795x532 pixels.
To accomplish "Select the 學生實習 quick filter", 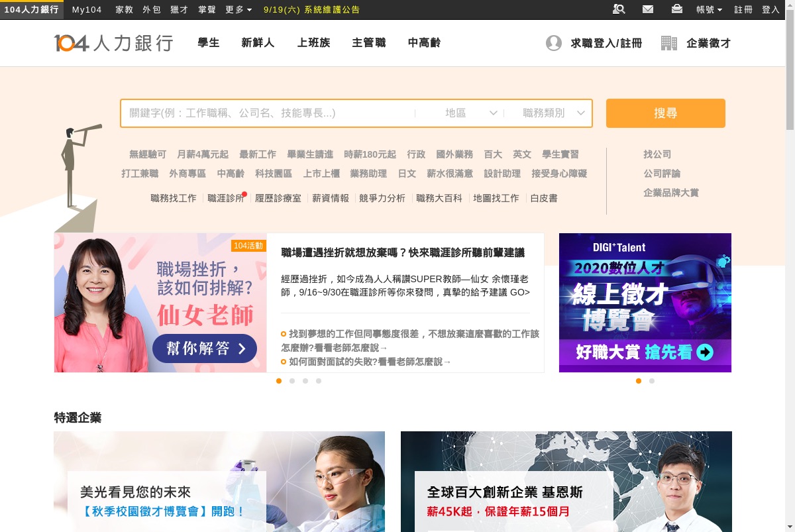I will [560, 154].
